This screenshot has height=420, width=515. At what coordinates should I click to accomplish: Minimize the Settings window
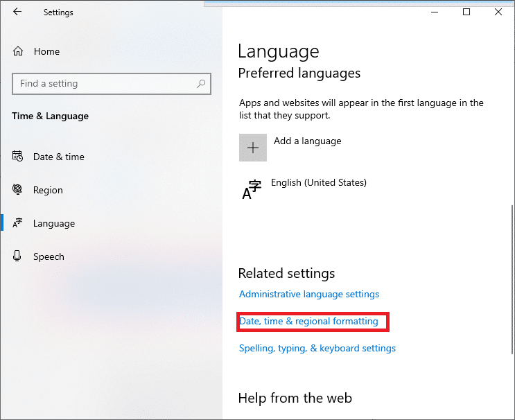[435, 12]
